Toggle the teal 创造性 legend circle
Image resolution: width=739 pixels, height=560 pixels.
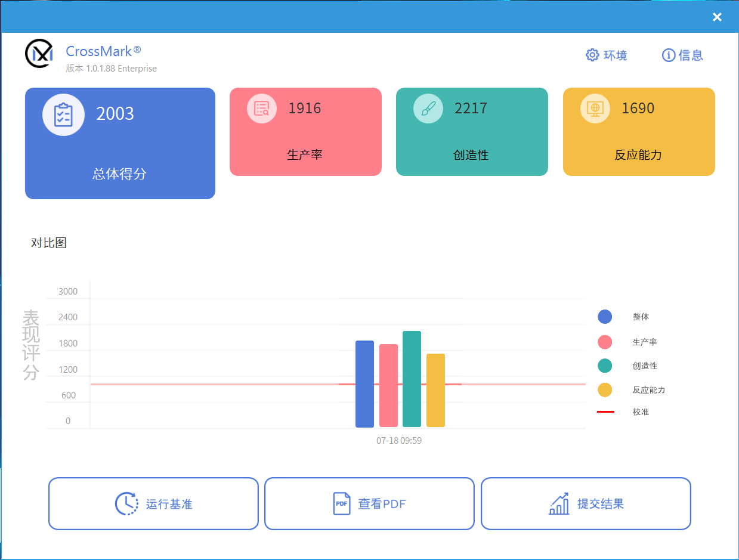point(605,366)
